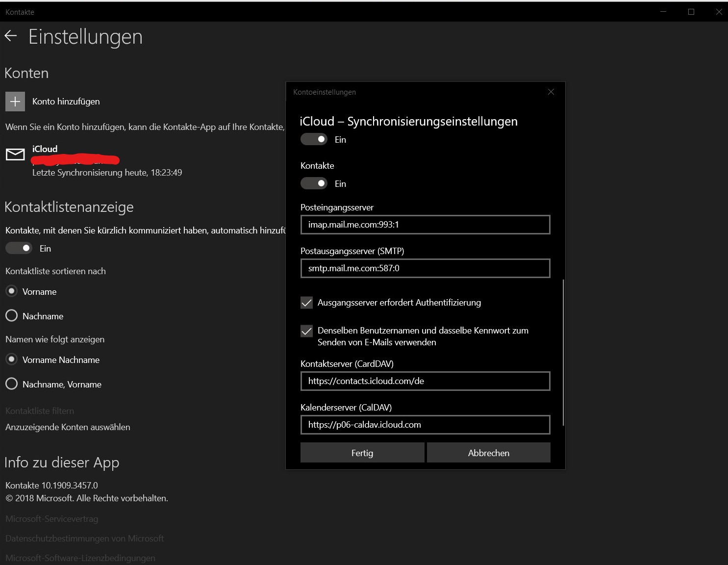Click the Kontakte 10.1909.3457.0 version text
728x565 pixels.
(51, 486)
